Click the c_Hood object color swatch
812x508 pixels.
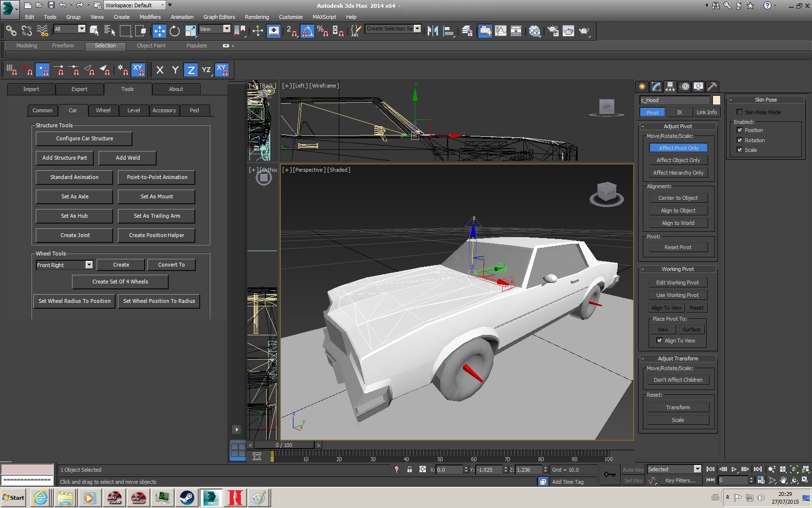(x=716, y=100)
